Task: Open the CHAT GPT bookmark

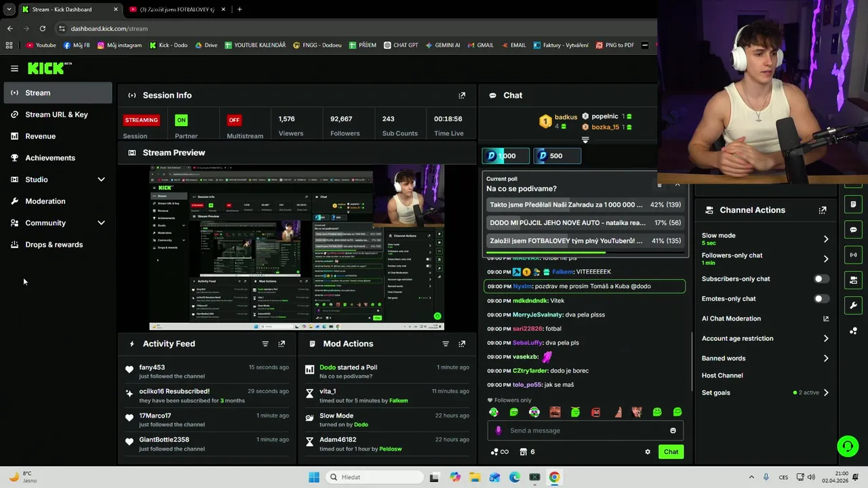Action: coord(401,45)
